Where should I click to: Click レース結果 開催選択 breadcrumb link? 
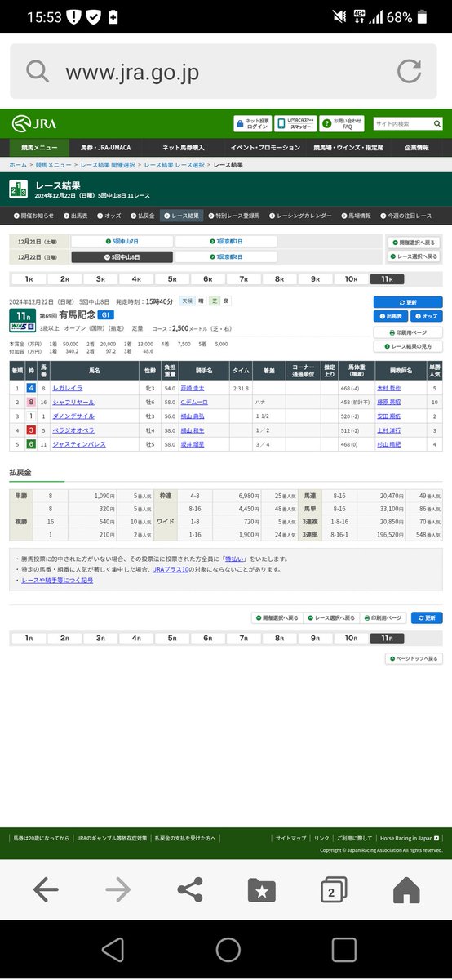click(x=109, y=165)
